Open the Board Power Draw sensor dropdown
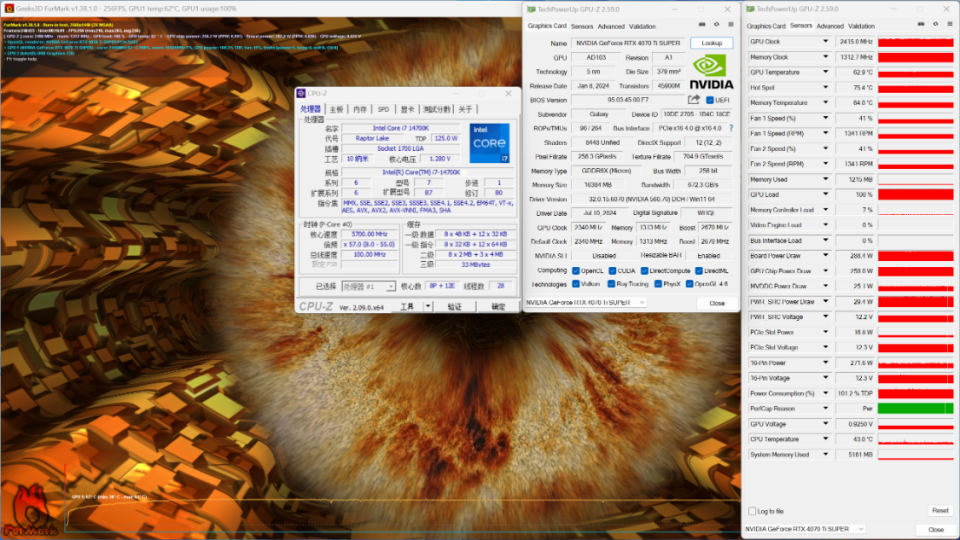 825,256
